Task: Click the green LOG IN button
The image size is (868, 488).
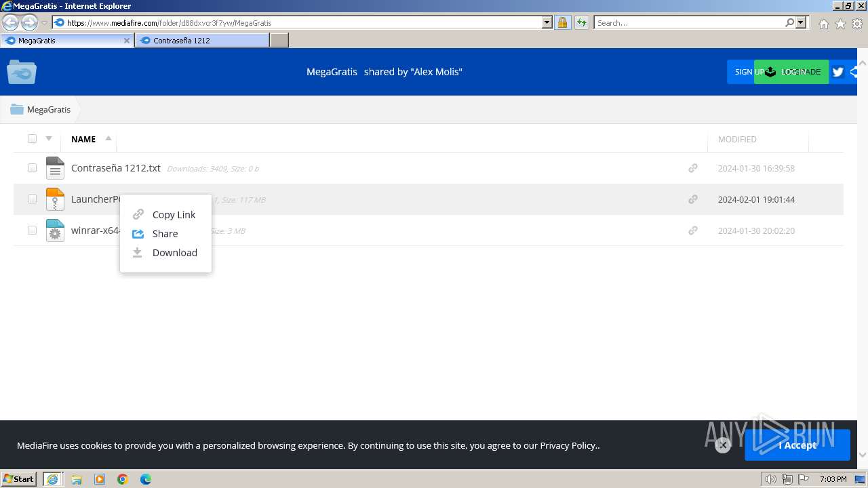Action: (x=791, y=72)
